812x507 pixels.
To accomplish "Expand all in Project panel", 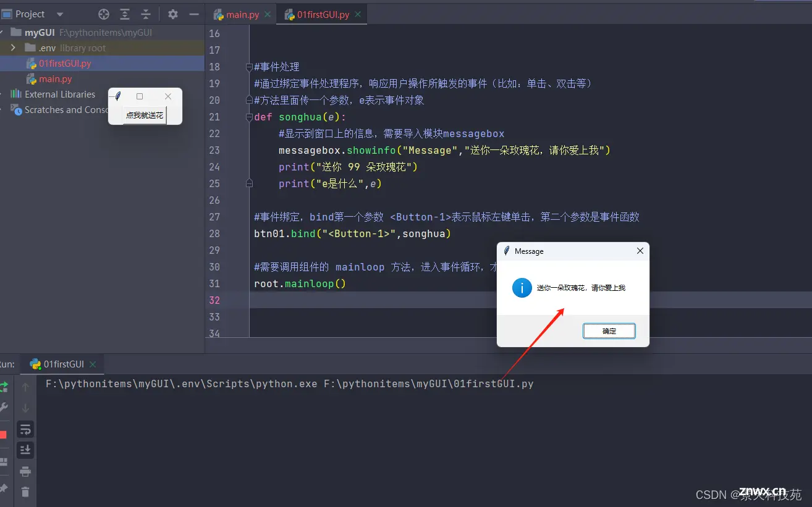I will (x=125, y=14).
